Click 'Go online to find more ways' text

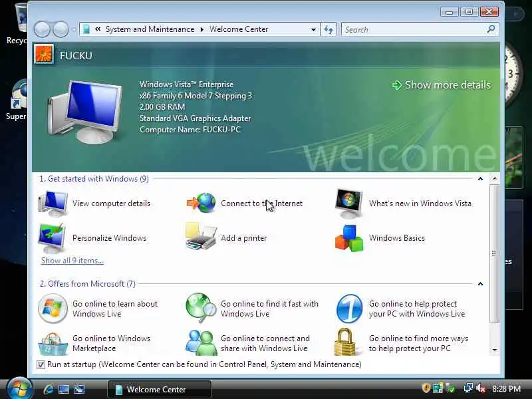point(419,343)
